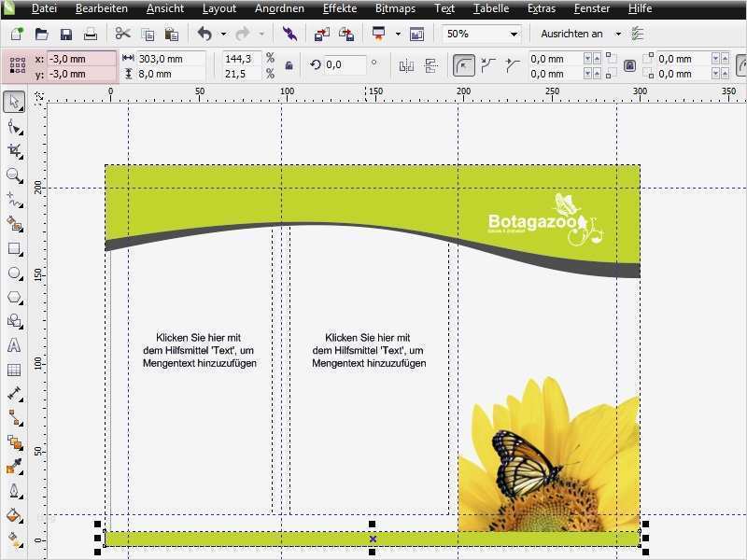This screenshot has height=560, width=747.
Task: Select the Pick tool
Action: tap(13, 100)
